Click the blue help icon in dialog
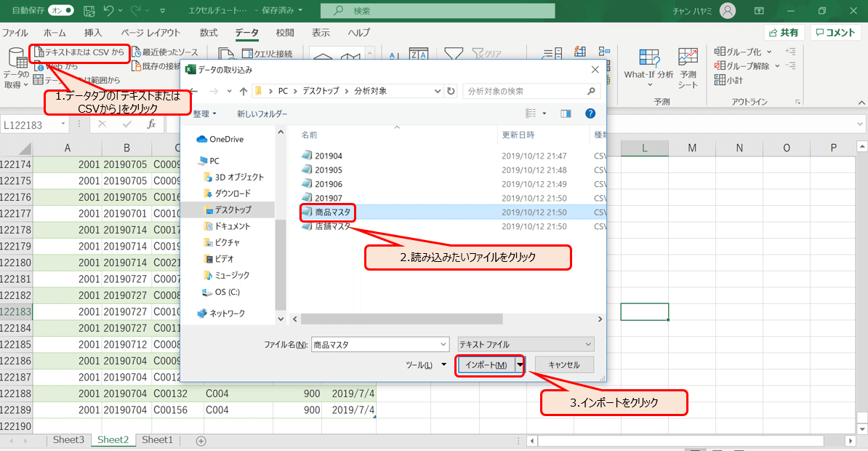 coord(590,113)
